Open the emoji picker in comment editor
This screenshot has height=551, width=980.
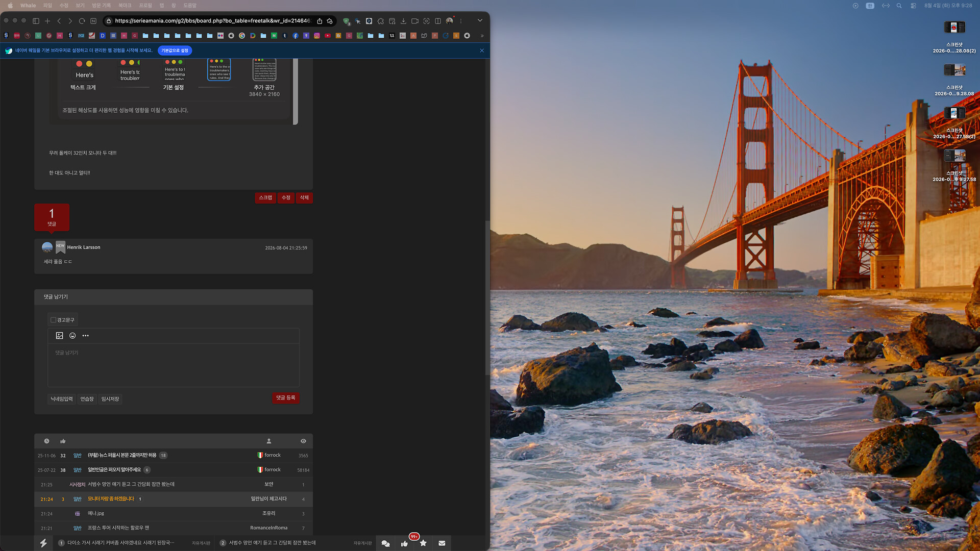[x=72, y=336]
